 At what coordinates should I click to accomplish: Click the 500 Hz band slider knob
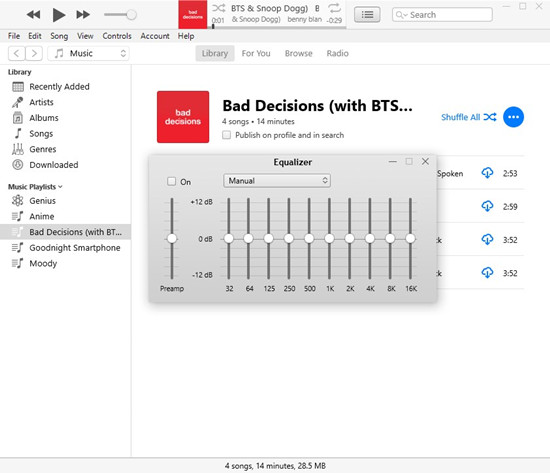(x=309, y=239)
